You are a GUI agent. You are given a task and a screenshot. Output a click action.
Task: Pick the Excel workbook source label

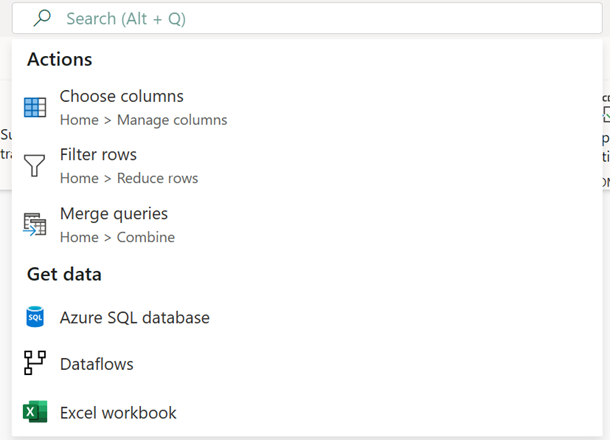[118, 412]
